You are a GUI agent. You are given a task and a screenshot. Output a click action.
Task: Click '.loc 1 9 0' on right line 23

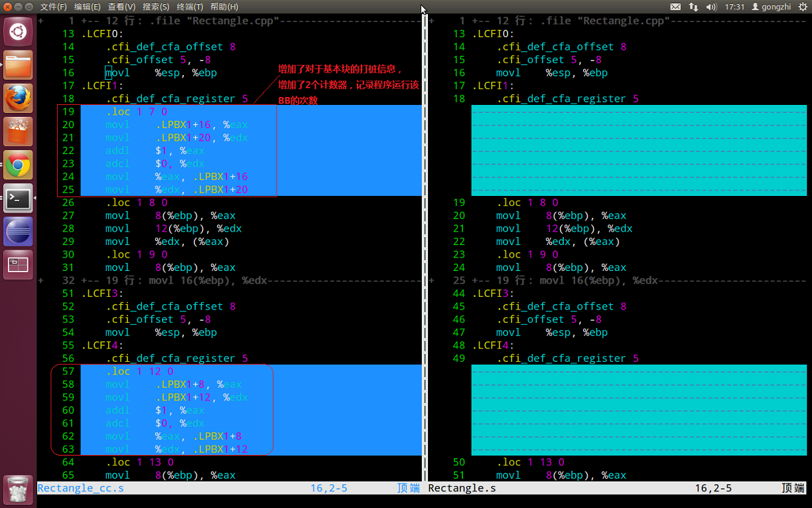[527, 254]
